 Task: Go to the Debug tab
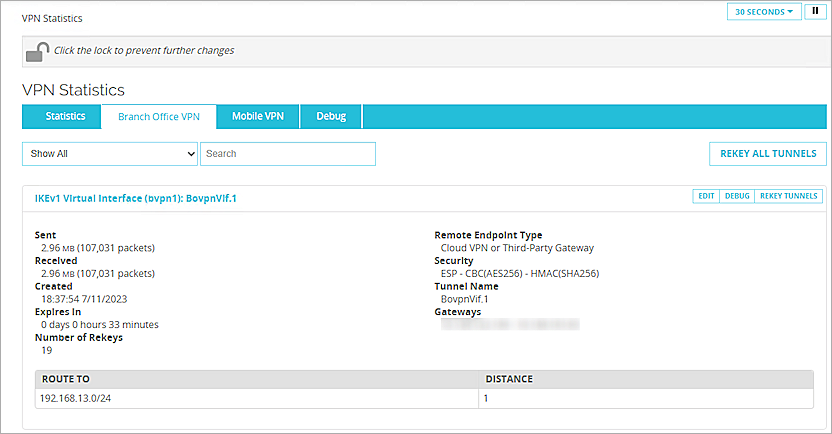click(x=331, y=116)
